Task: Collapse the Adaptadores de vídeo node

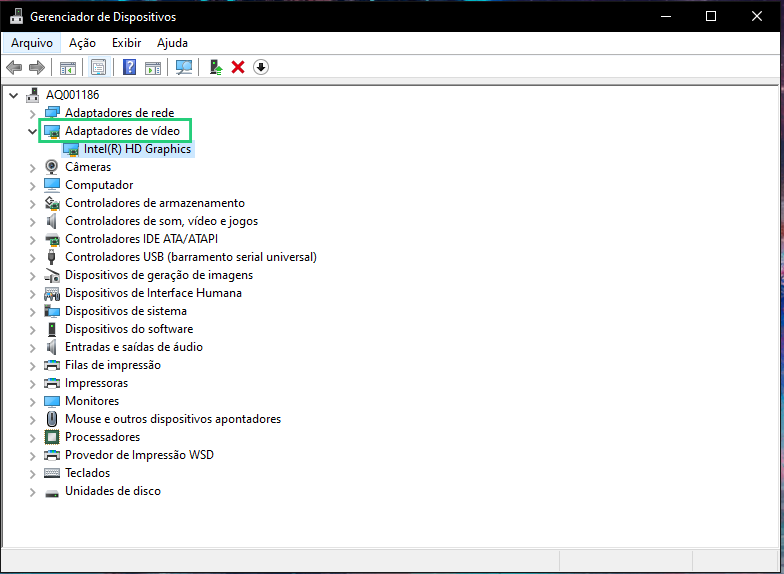Action: [x=32, y=131]
